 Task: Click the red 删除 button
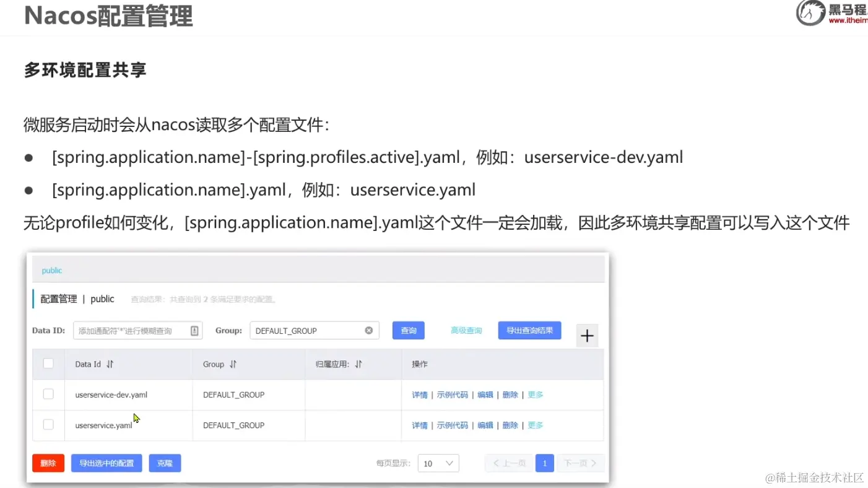(x=48, y=463)
